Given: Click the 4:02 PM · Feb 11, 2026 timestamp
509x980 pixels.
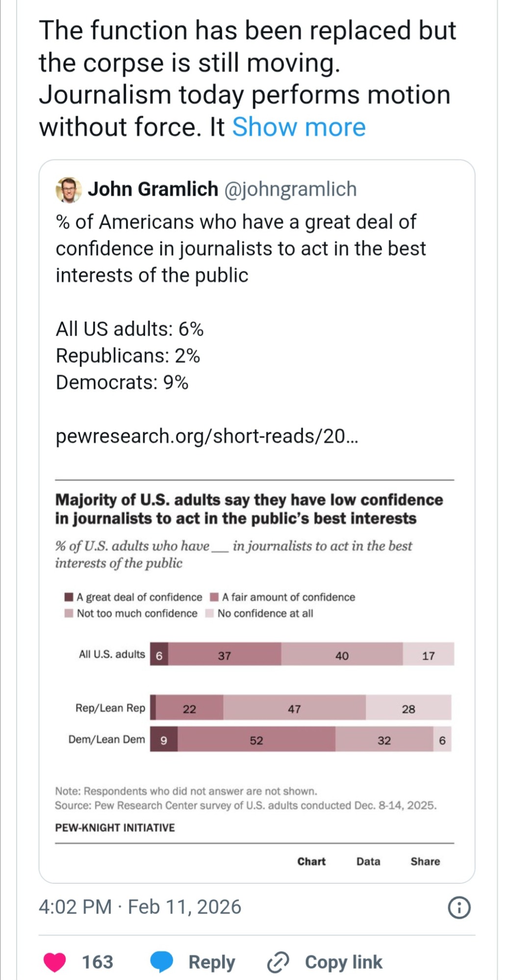Looking at the screenshot, I should 140,907.
